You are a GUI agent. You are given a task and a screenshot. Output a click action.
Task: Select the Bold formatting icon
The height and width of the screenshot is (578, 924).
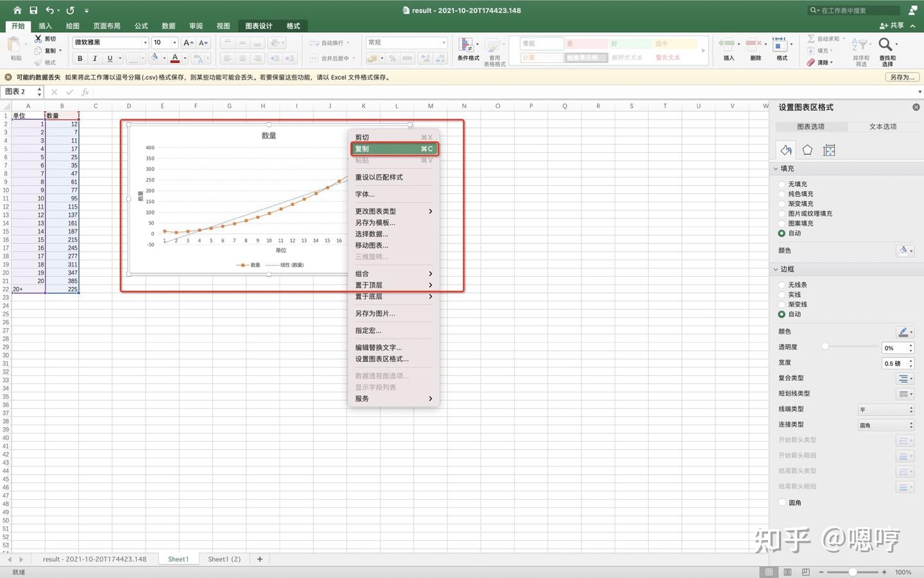click(80, 58)
